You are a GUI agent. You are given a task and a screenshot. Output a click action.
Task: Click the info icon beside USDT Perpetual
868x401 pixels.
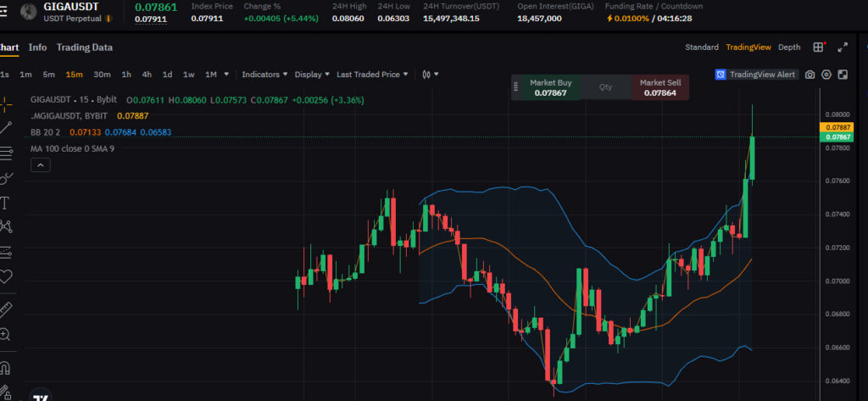[x=108, y=19]
